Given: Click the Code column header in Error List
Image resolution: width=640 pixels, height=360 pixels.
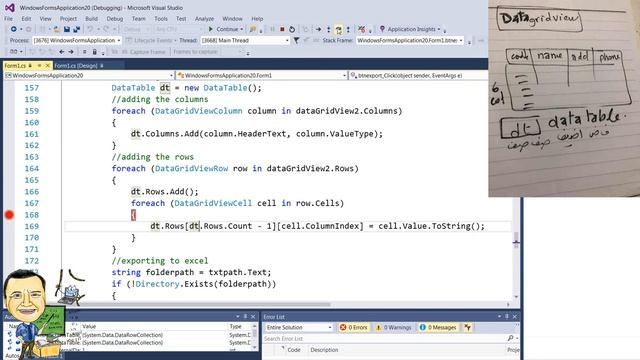Looking at the screenshot, I should coord(293,350).
